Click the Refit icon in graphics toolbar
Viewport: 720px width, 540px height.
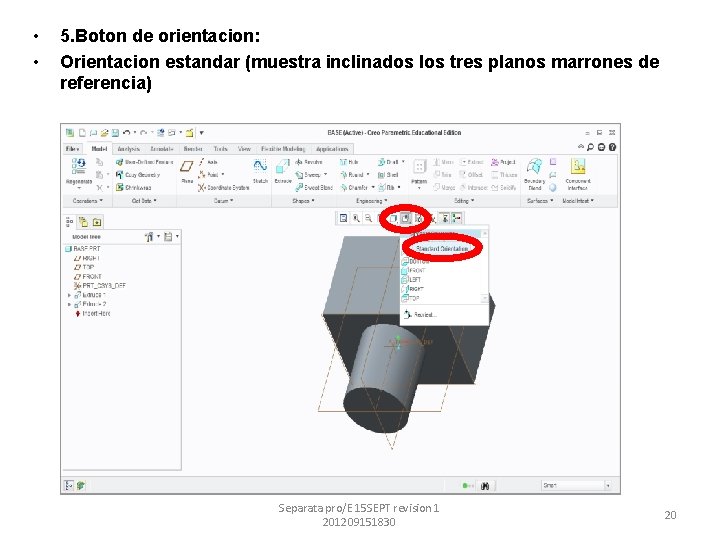(343, 219)
